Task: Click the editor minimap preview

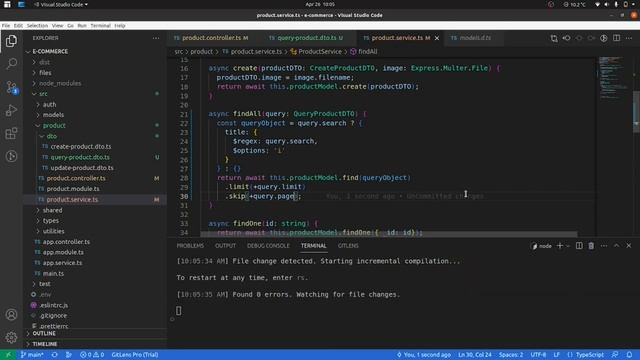Action: 613,78
